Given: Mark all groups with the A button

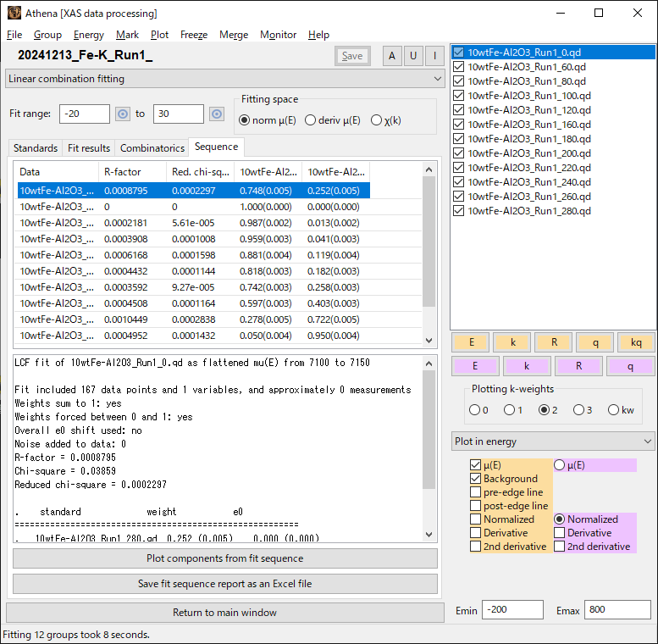Looking at the screenshot, I should pyautogui.click(x=392, y=56).
